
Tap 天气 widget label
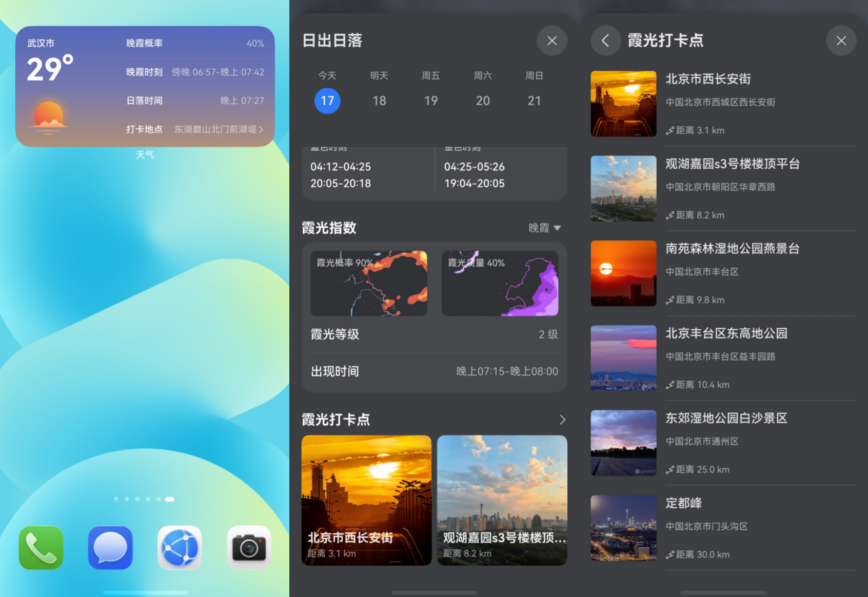pos(145,155)
